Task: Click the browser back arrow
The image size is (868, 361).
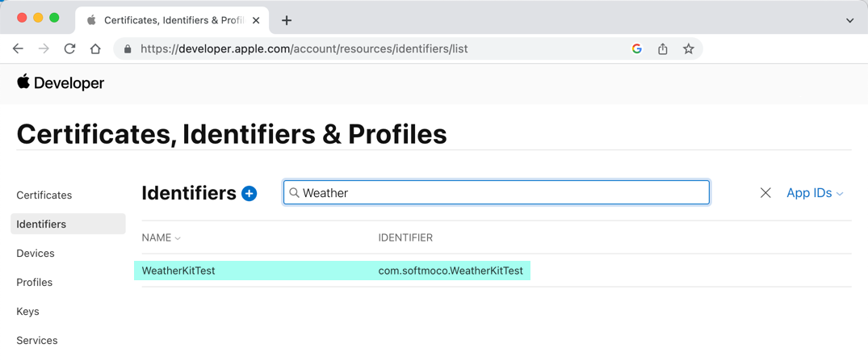Action: (x=18, y=49)
